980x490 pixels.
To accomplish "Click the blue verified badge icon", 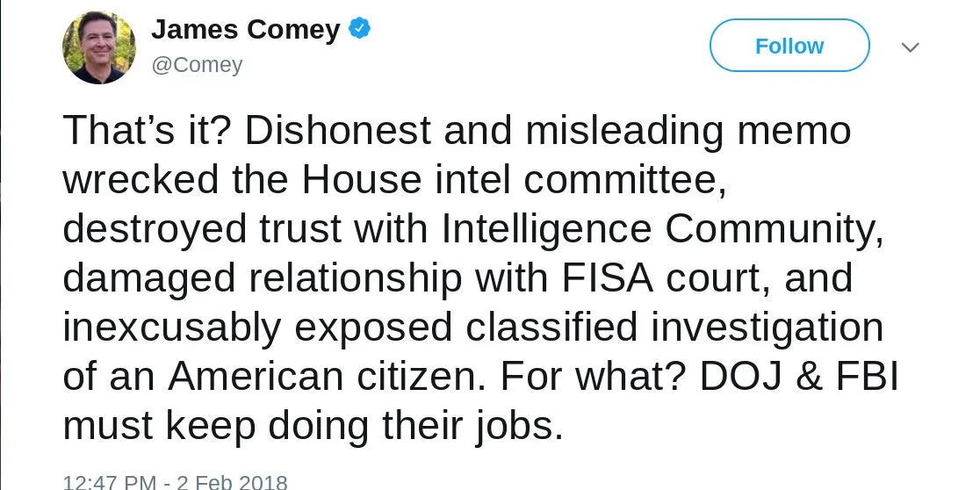I will (359, 30).
